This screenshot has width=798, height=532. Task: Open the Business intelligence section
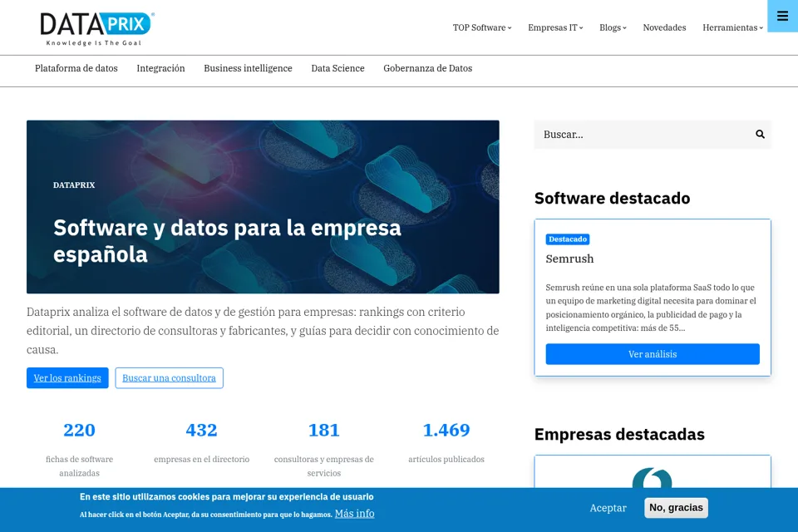coord(248,68)
